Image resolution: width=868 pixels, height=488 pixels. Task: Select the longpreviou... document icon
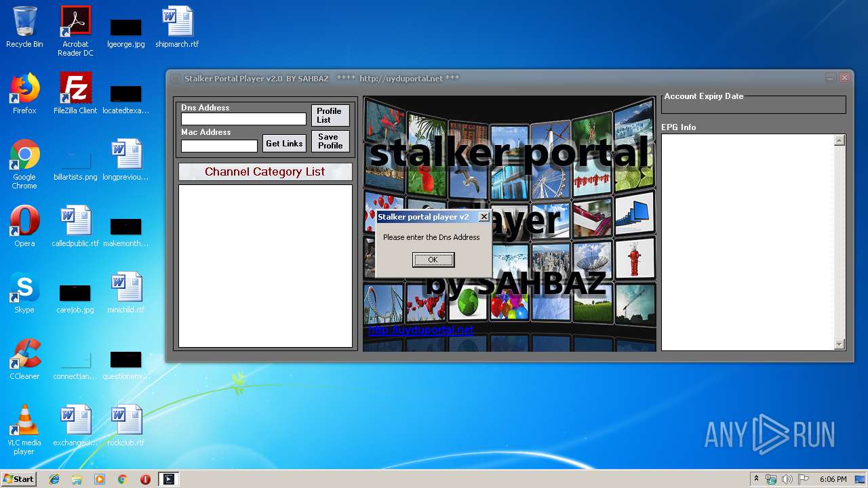(126, 160)
